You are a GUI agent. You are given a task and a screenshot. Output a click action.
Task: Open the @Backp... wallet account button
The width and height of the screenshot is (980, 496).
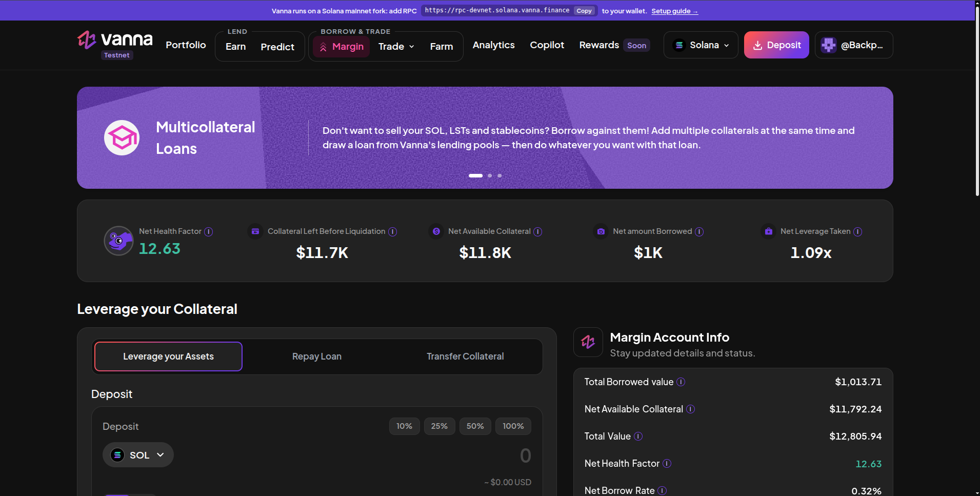854,45
